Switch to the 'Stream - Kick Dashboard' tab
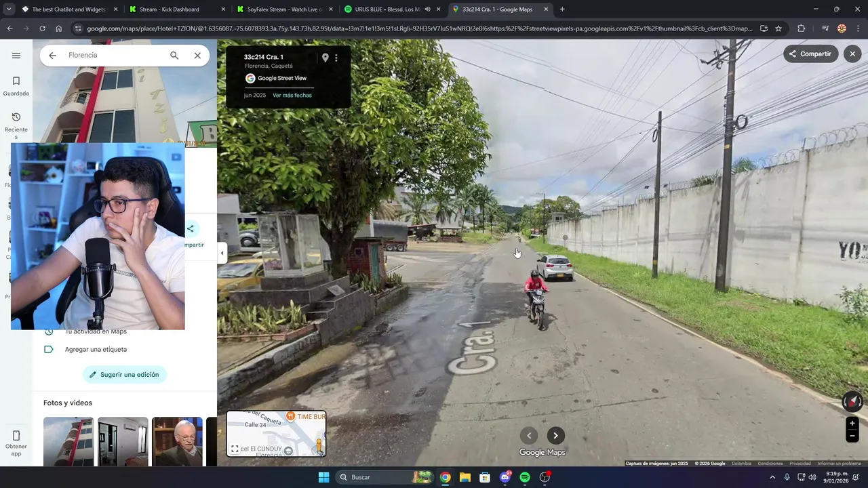Image resolution: width=868 pixels, height=488 pixels. pos(178,9)
